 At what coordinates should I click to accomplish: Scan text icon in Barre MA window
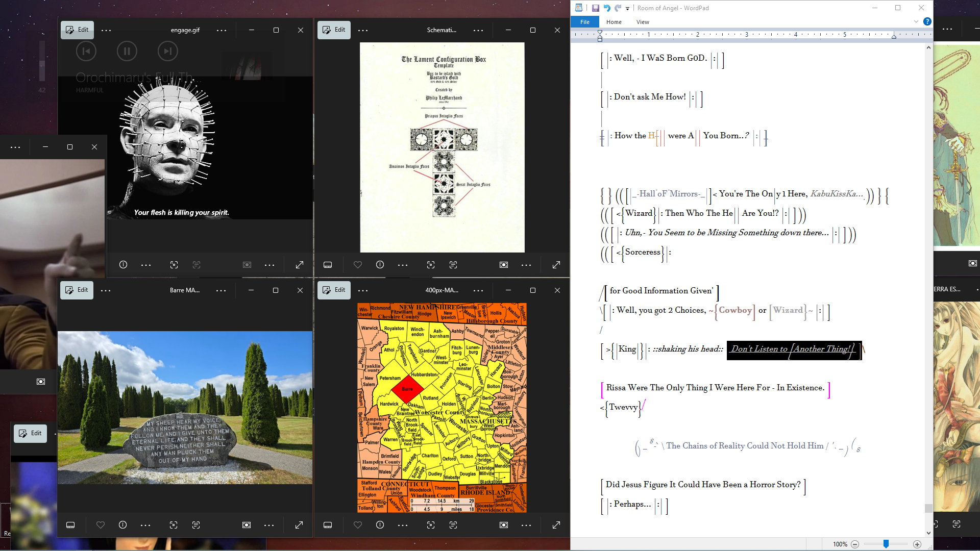(x=196, y=525)
